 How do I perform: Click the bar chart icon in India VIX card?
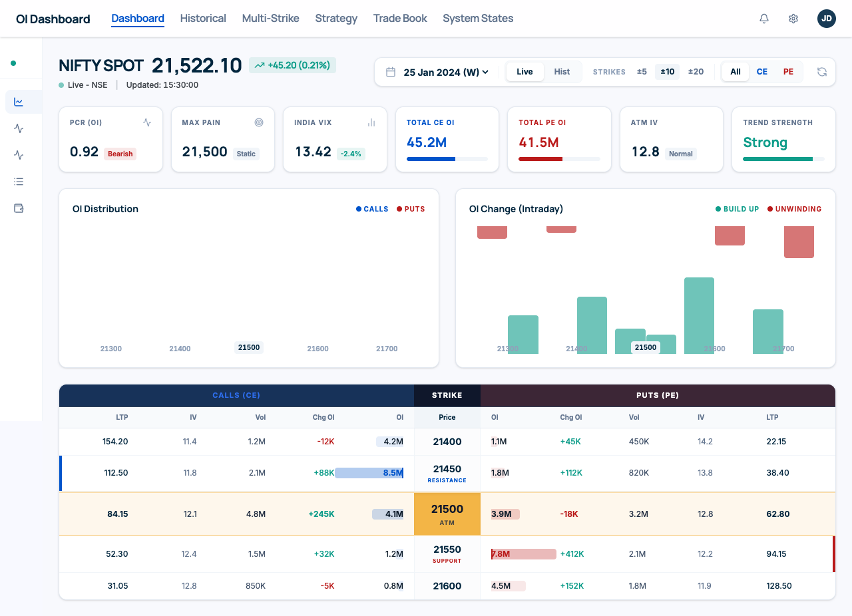371,122
